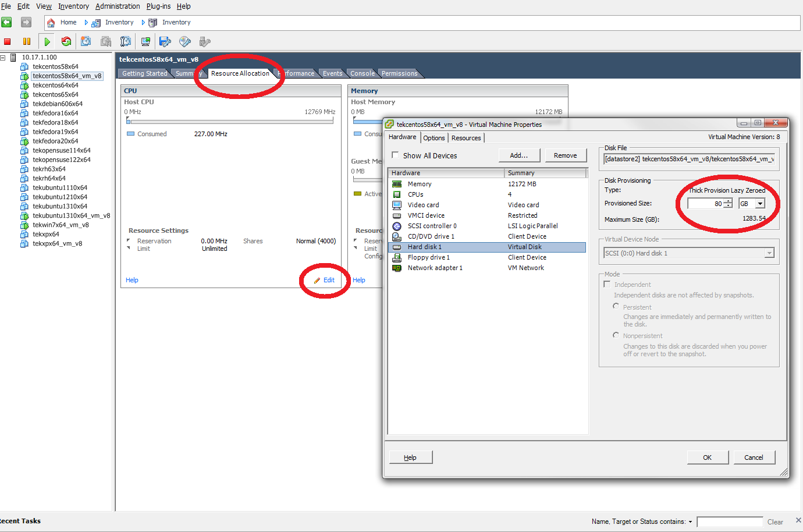The width and height of the screenshot is (803, 532).
Task: Open the GB size unit dropdown
Action: 759,203
